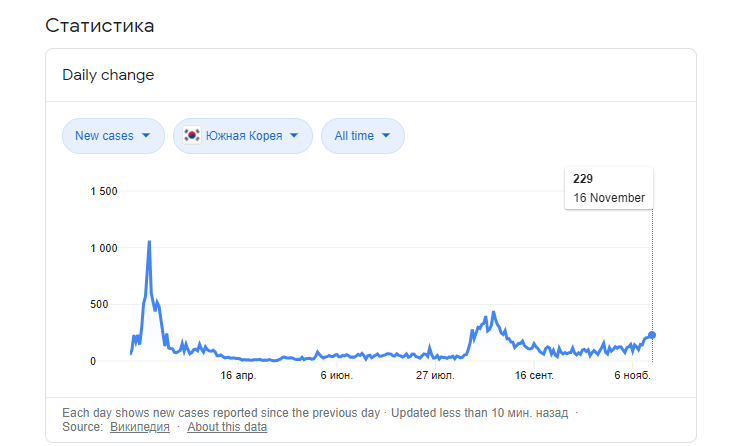Image resolution: width=738 pixels, height=446 pixels.
Task: Select the highlighted 16 November data point
Action: [652, 335]
